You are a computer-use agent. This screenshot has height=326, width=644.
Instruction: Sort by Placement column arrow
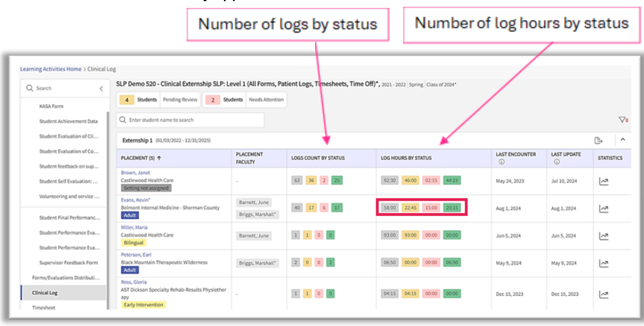pos(158,158)
